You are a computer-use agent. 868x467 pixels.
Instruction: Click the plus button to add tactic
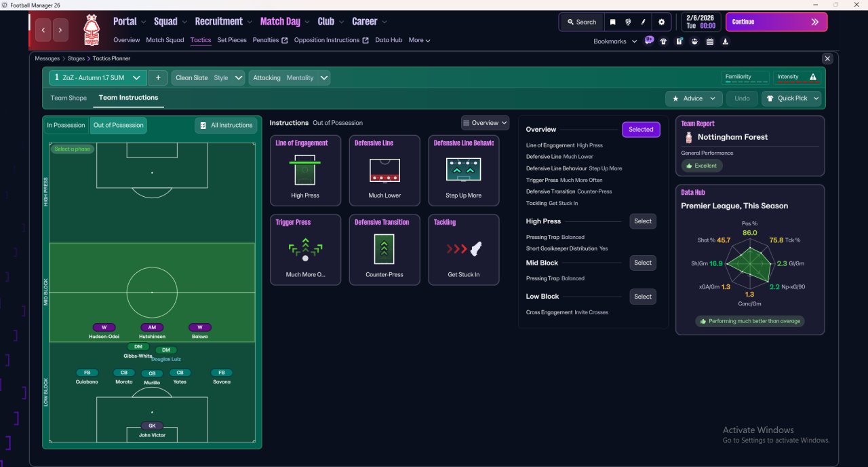pos(157,78)
